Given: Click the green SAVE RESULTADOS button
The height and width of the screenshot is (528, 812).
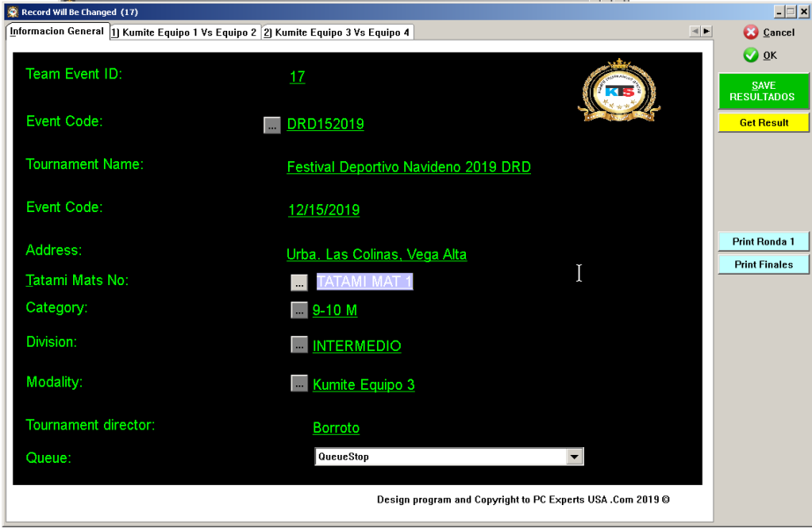Looking at the screenshot, I should tap(763, 92).
